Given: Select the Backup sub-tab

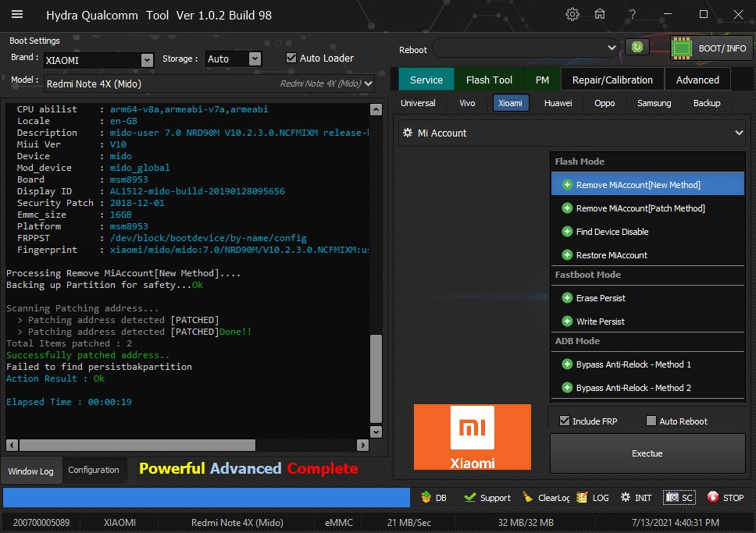Looking at the screenshot, I should pyautogui.click(x=707, y=103).
